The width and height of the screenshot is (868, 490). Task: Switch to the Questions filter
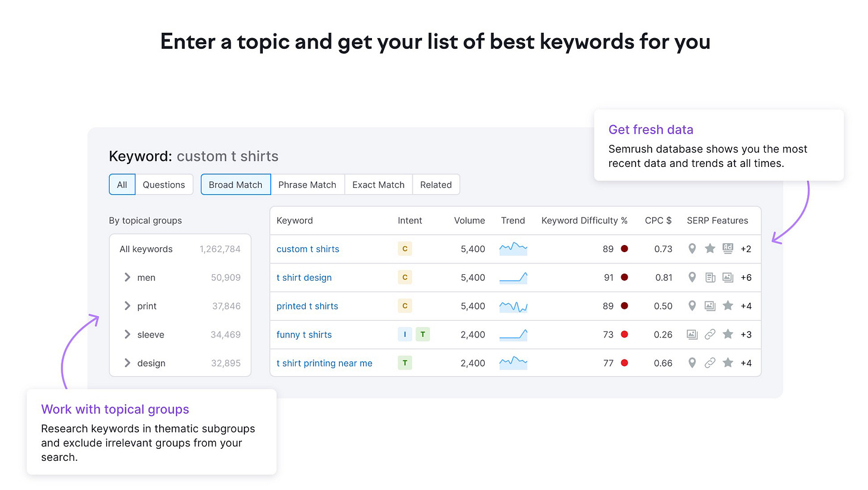pyautogui.click(x=164, y=185)
